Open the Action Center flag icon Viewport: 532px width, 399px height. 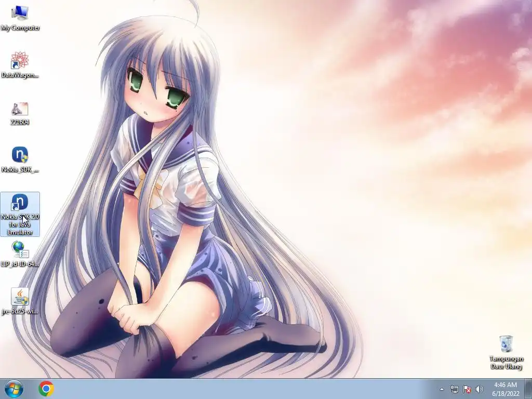coord(467,389)
